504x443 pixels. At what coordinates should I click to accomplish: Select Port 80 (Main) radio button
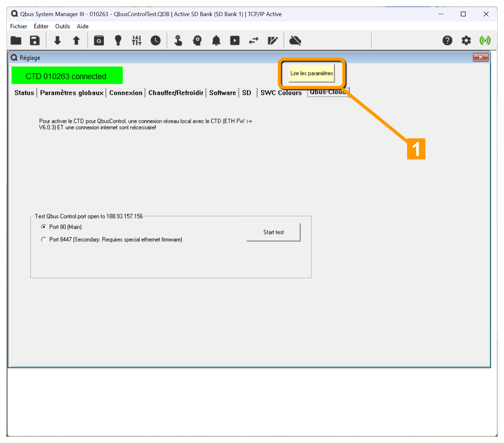coord(44,227)
